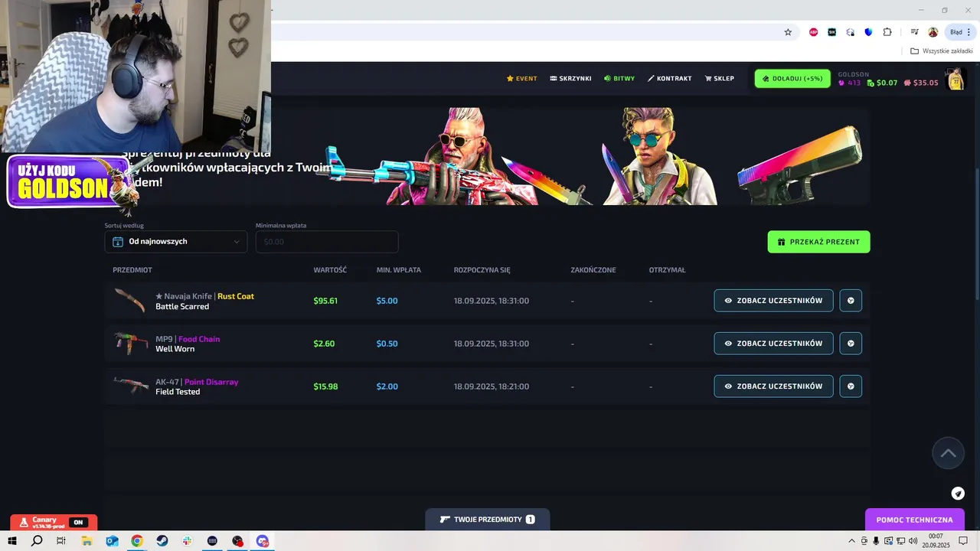Open File Explorer from the taskbar
This screenshot has width=980, height=551.
[87, 541]
